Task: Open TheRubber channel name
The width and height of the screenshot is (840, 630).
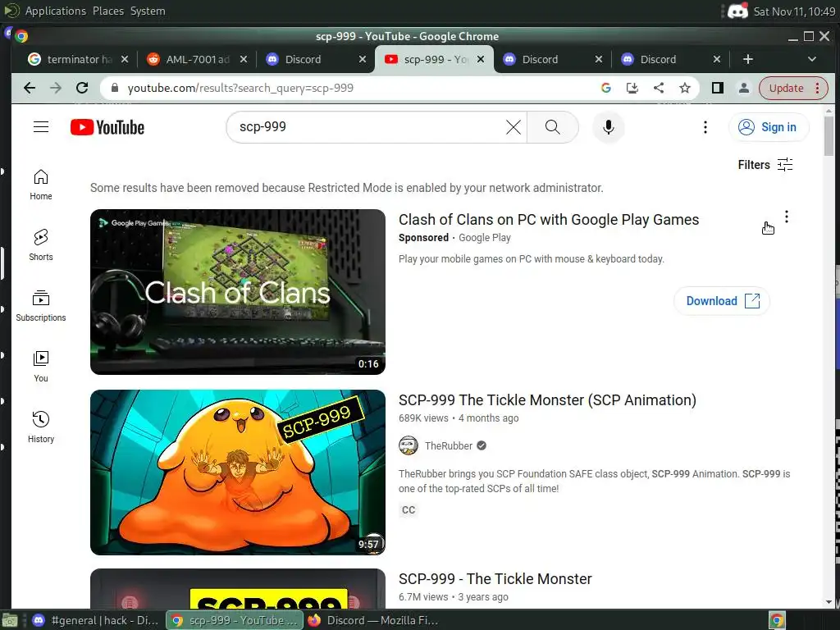Action: coord(449,445)
